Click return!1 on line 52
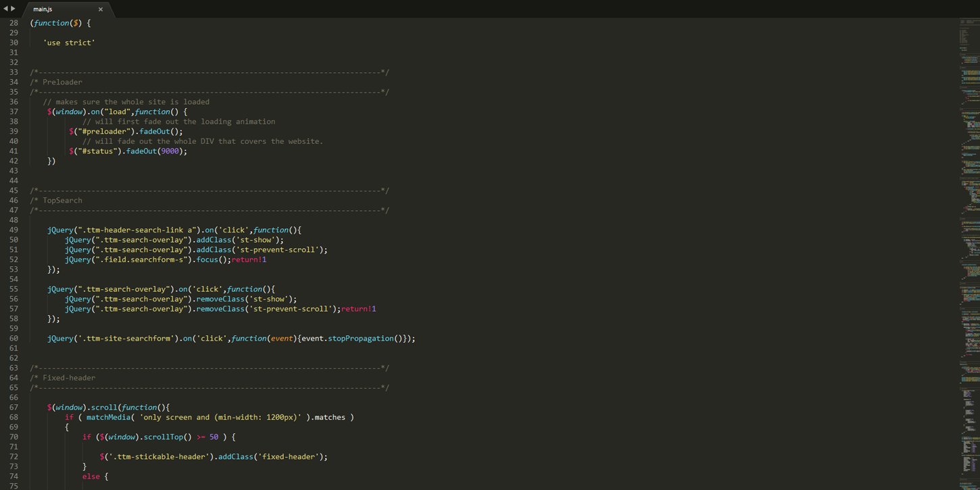Image resolution: width=980 pixels, height=490 pixels. [249, 260]
